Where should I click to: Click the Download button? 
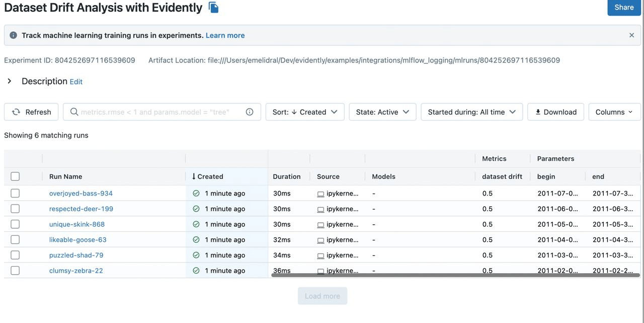[555, 112]
